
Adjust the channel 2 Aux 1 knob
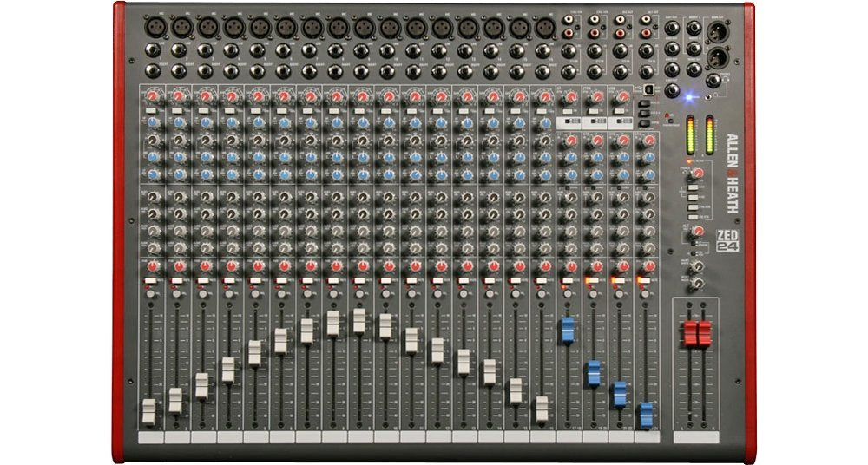click(179, 197)
